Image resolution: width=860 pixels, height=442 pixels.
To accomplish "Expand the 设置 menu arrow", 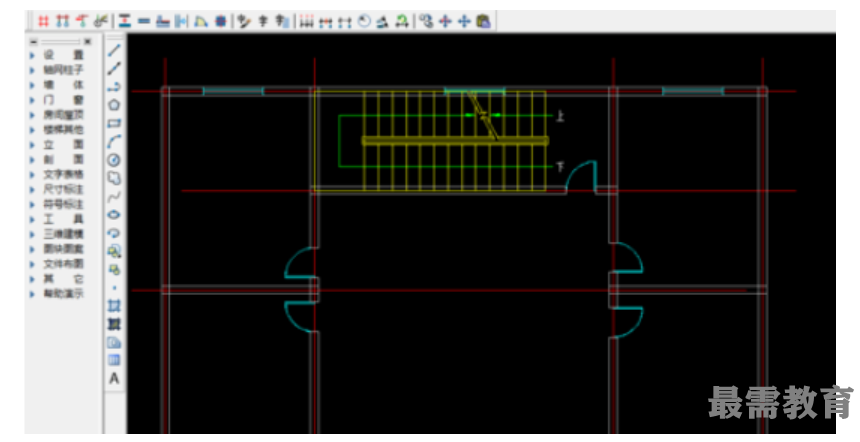I will [32, 55].
